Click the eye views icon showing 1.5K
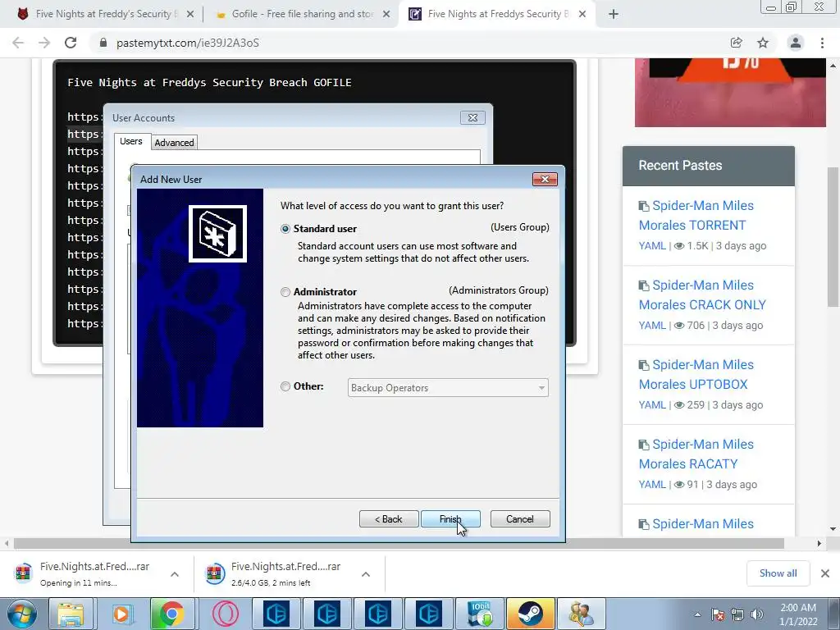This screenshot has height=630, width=840. (x=678, y=246)
